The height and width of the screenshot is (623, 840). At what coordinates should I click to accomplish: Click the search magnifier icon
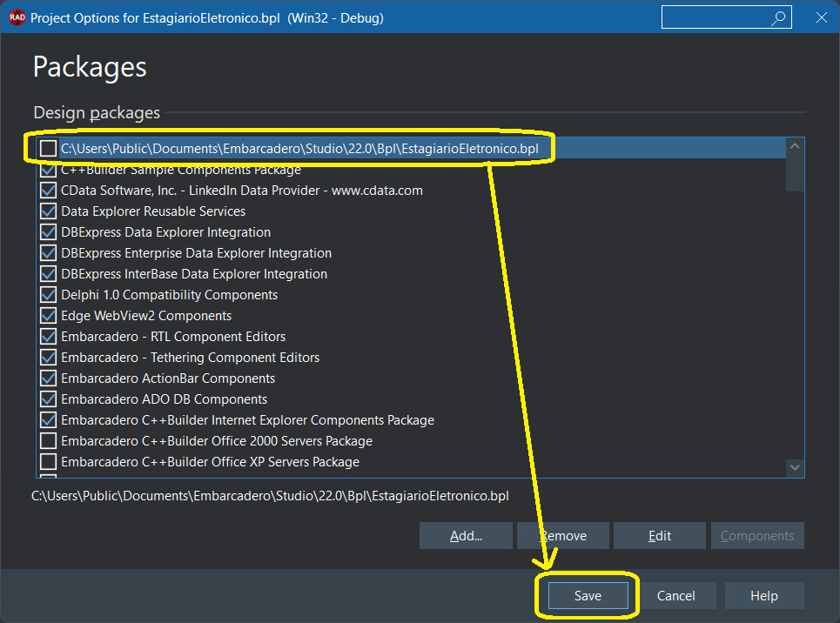[x=778, y=17]
